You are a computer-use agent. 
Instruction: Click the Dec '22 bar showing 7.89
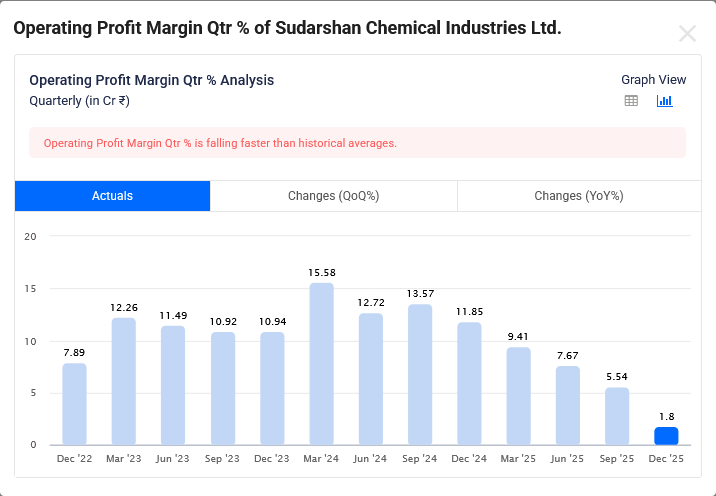[74, 404]
